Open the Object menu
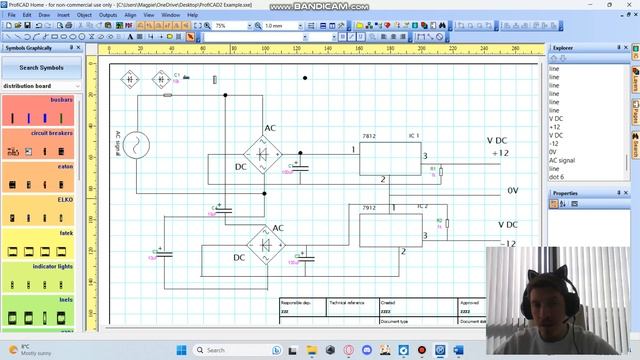Screen dimensions: 640x360 (84, 15)
